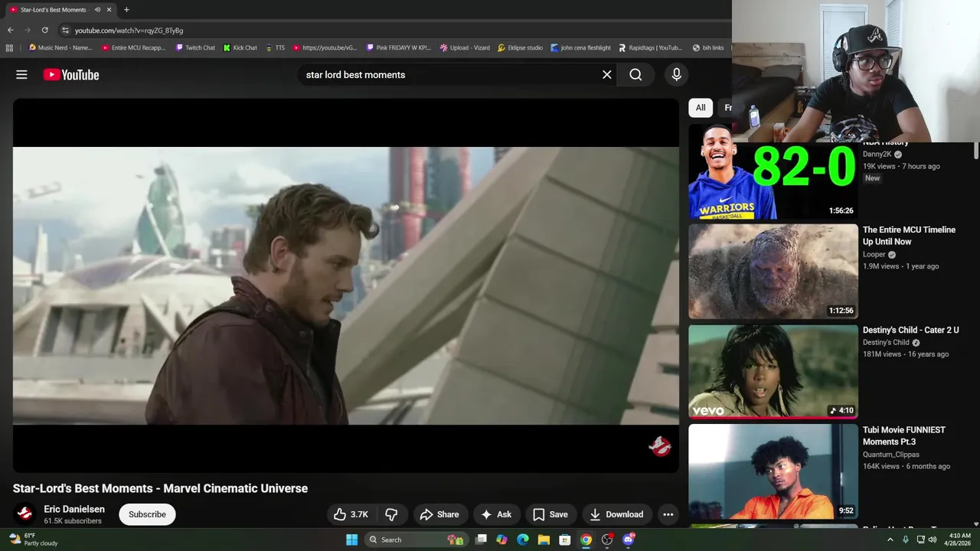Viewport: 980px width, 551px height.
Task: Open 'Tubi Movie FUNNIEST Moments Pt.3' title
Action: [903, 435]
